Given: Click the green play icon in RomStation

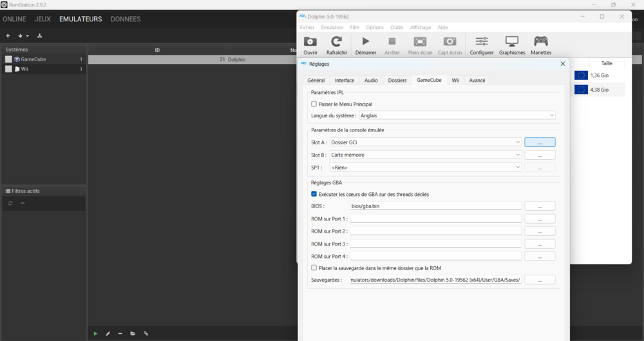Looking at the screenshot, I should pos(95,333).
